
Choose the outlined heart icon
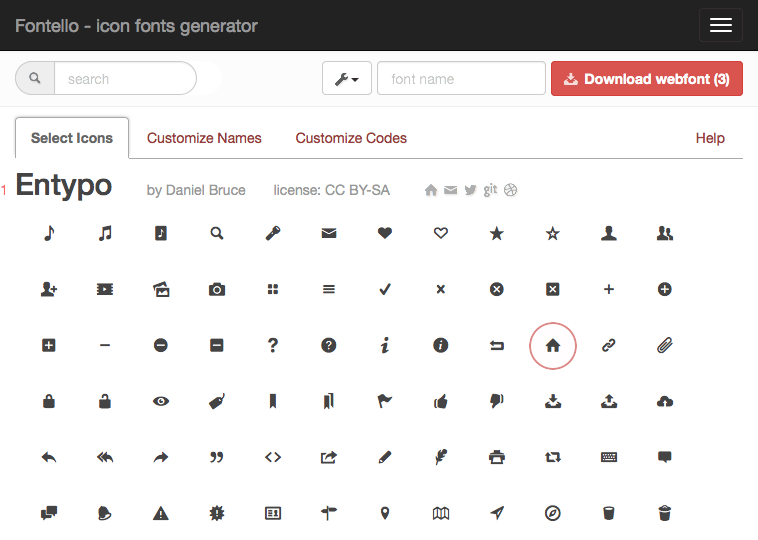[441, 234]
